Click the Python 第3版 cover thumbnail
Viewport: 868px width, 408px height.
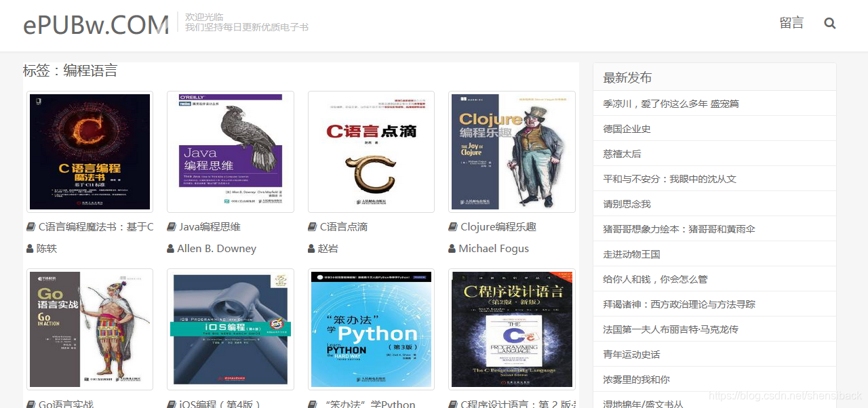(x=370, y=329)
